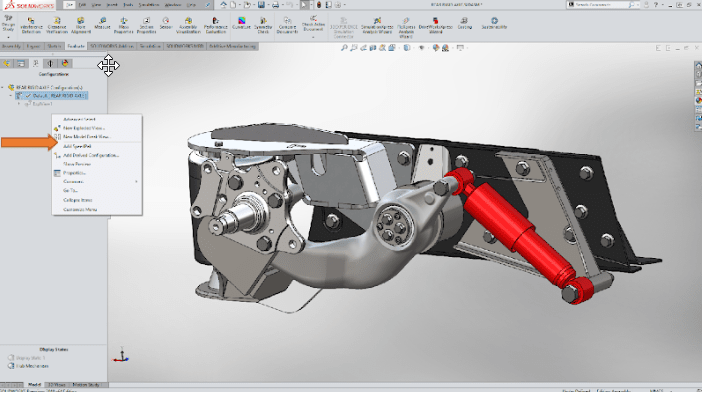Open Section Properties
This screenshot has height=393, width=702.
[x=146, y=25]
